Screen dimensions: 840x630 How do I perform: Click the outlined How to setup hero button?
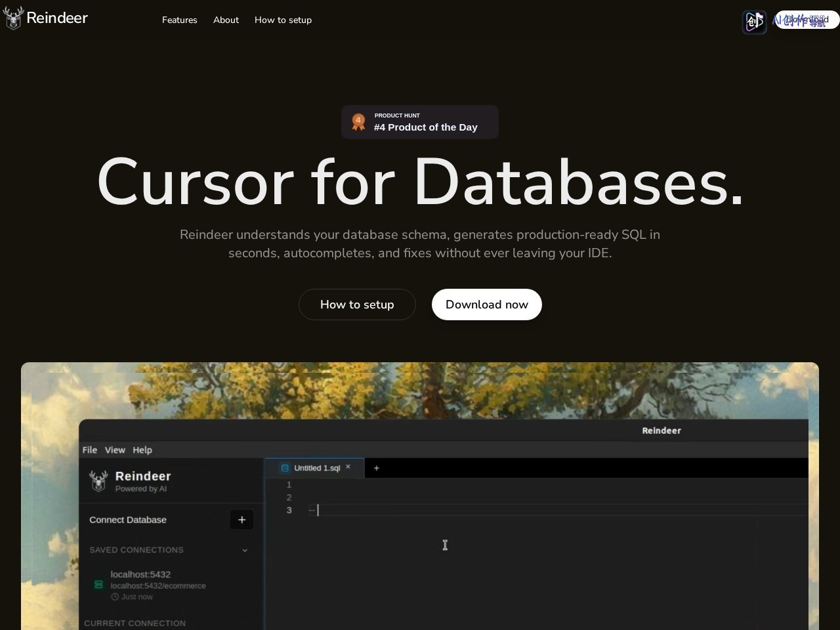click(x=357, y=304)
